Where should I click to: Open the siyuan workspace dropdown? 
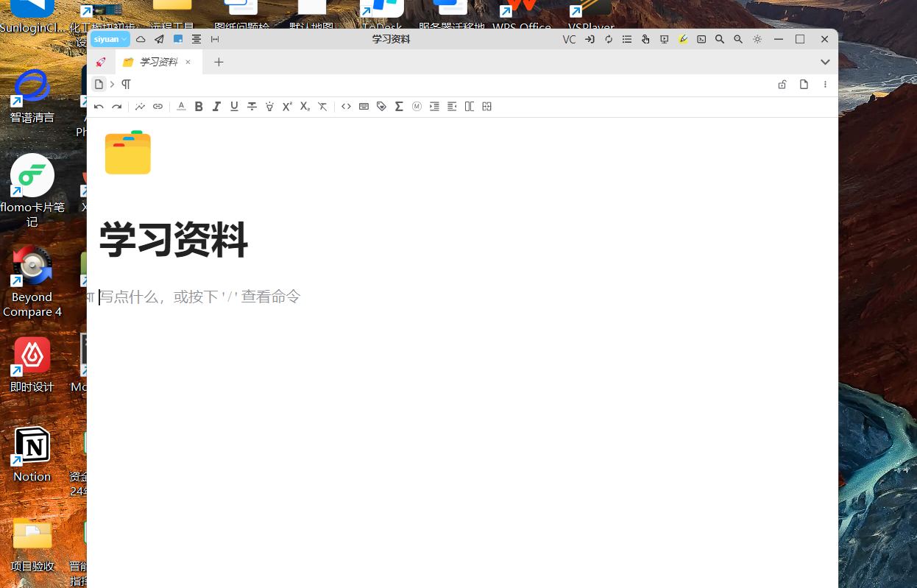tap(110, 39)
